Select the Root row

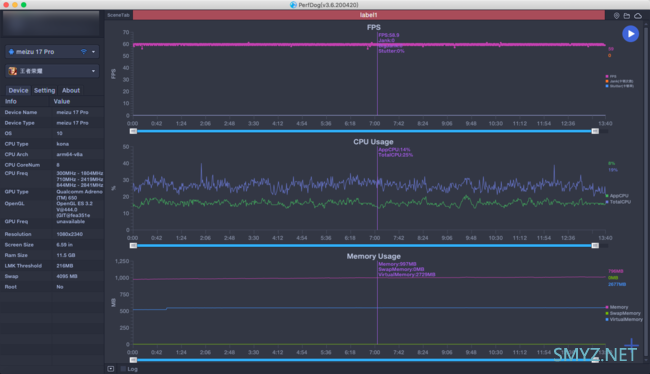click(x=52, y=287)
